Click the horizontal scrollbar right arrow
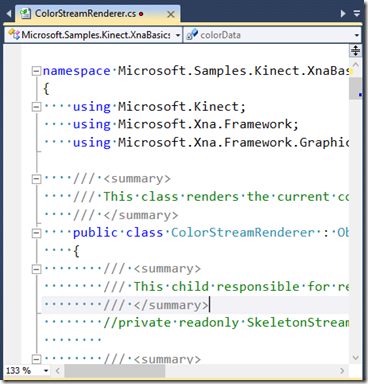This screenshot has height=384, width=368. [x=342, y=371]
